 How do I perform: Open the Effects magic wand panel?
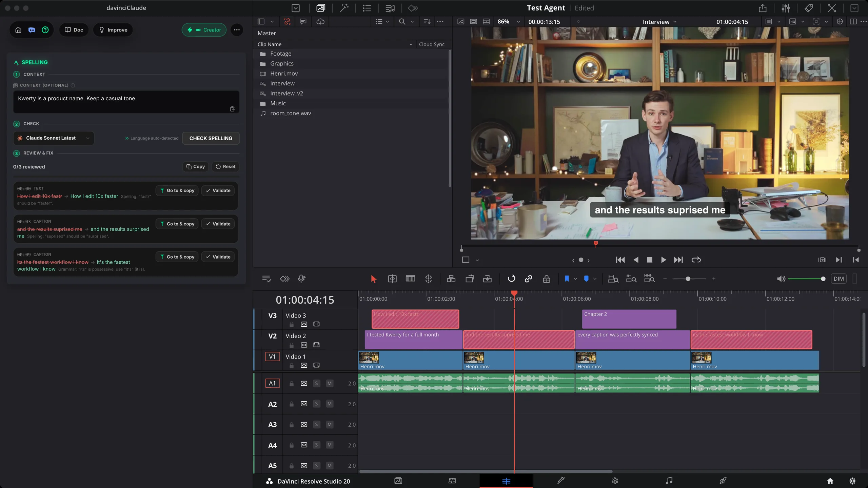click(x=344, y=8)
